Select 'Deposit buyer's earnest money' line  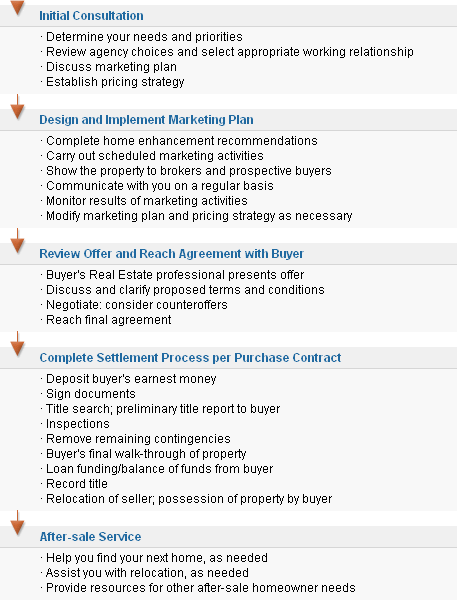tap(131, 379)
